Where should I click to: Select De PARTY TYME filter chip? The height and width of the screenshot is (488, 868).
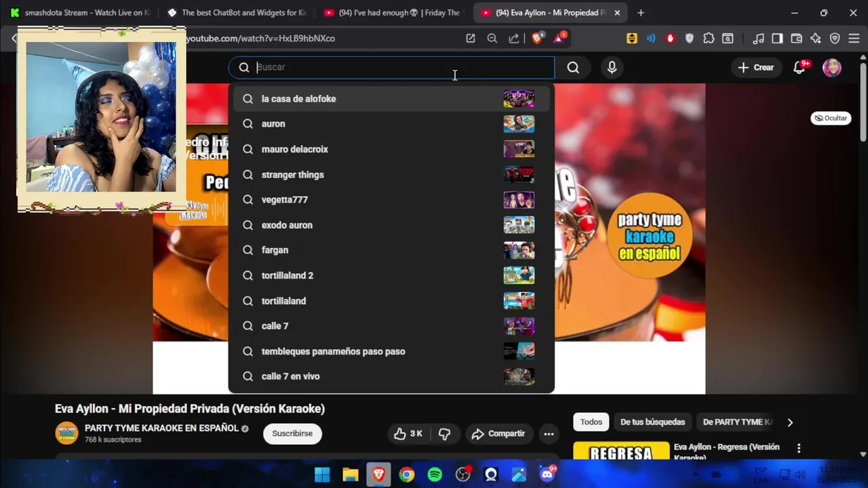(x=738, y=422)
